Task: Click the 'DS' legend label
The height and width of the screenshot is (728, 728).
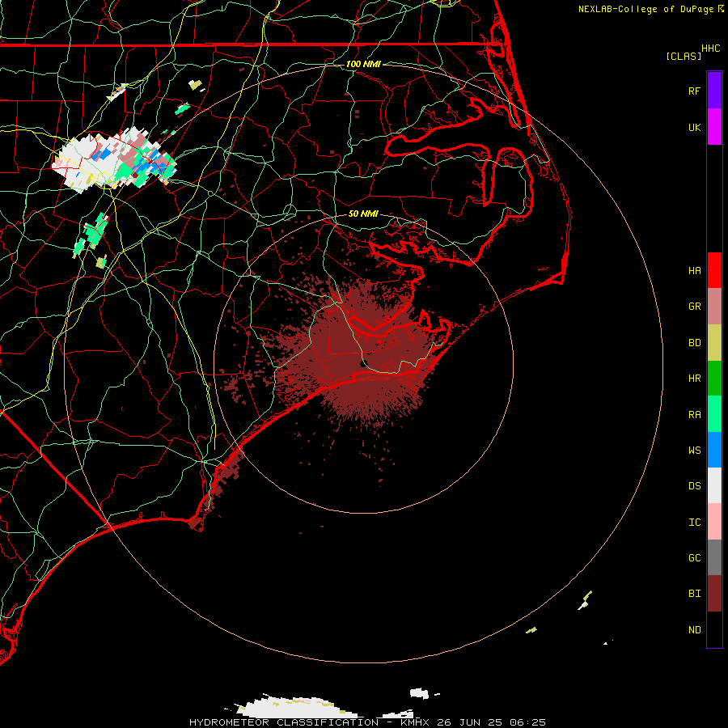Action: click(x=694, y=486)
